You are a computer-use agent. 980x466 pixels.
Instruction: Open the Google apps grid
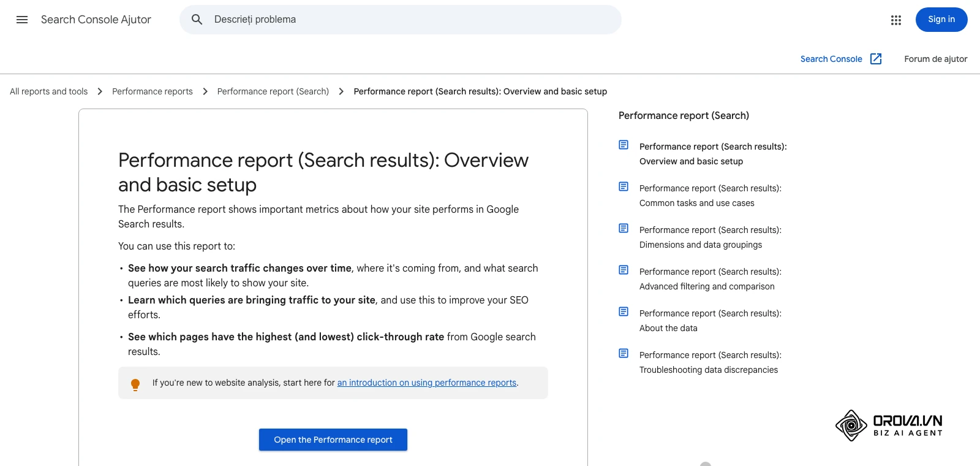click(896, 20)
